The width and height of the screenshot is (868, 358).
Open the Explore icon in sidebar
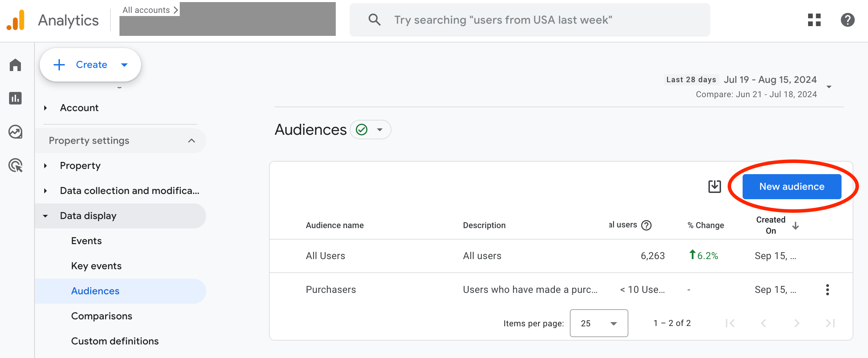pos(15,132)
